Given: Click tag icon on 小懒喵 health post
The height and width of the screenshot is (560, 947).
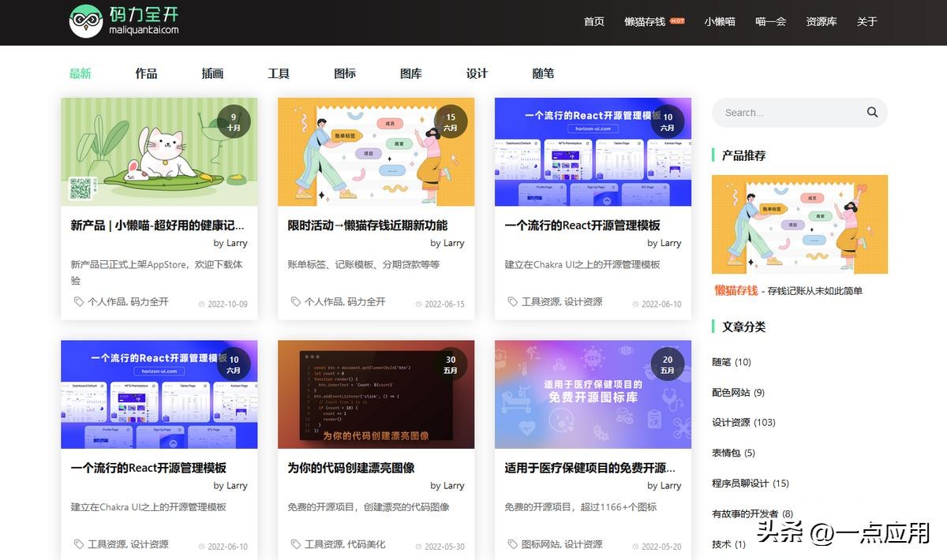Looking at the screenshot, I should tap(78, 302).
